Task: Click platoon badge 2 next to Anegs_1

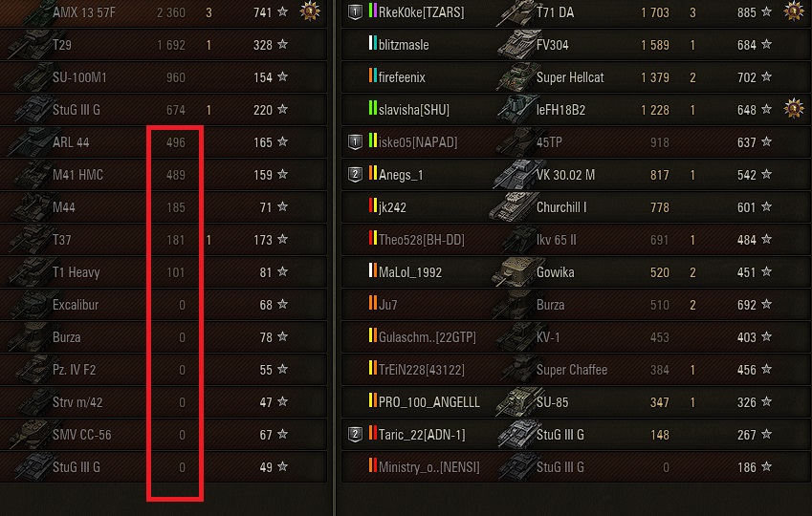Action: point(355,175)
